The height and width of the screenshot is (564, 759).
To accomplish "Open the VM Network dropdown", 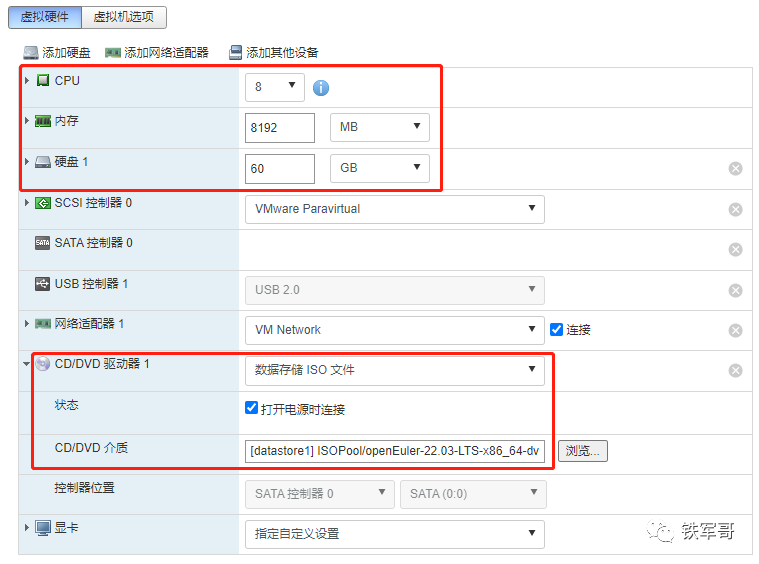I will pos(395,330).
